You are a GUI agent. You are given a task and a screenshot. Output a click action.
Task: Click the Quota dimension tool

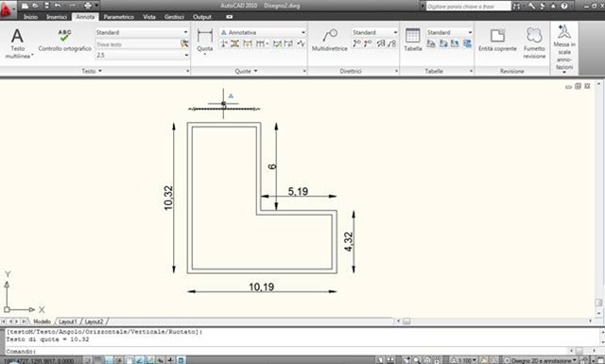pos(204,41)
